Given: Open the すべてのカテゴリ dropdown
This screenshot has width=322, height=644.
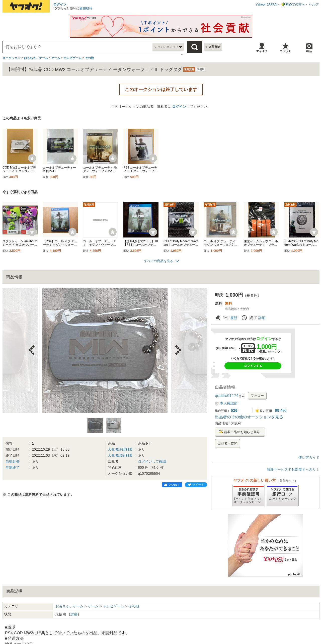Looking at the screenshot, I should coord(168,47).
